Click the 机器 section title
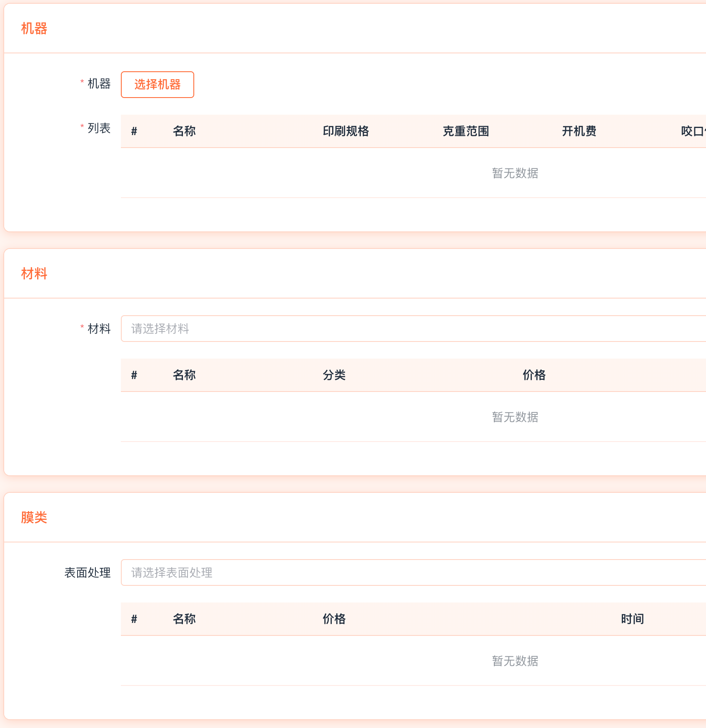The width and height of the screenshot is (706, 728). [x=34, y=28]
